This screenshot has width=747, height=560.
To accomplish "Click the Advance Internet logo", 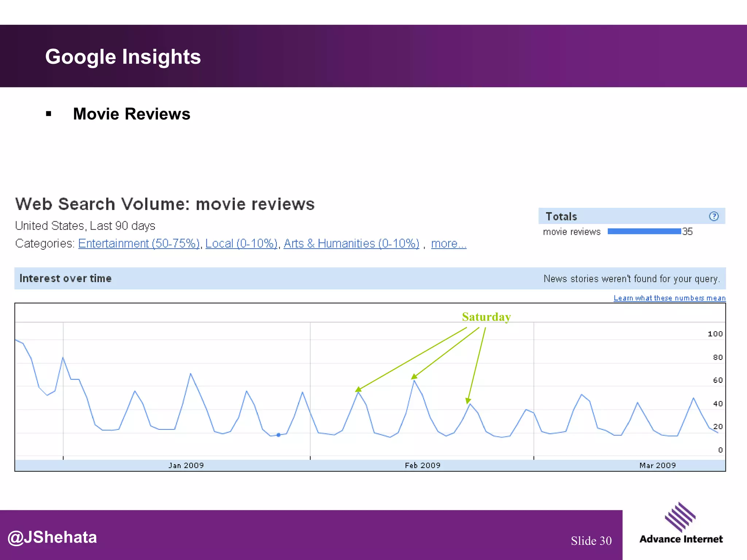I will tap(681, 523).
